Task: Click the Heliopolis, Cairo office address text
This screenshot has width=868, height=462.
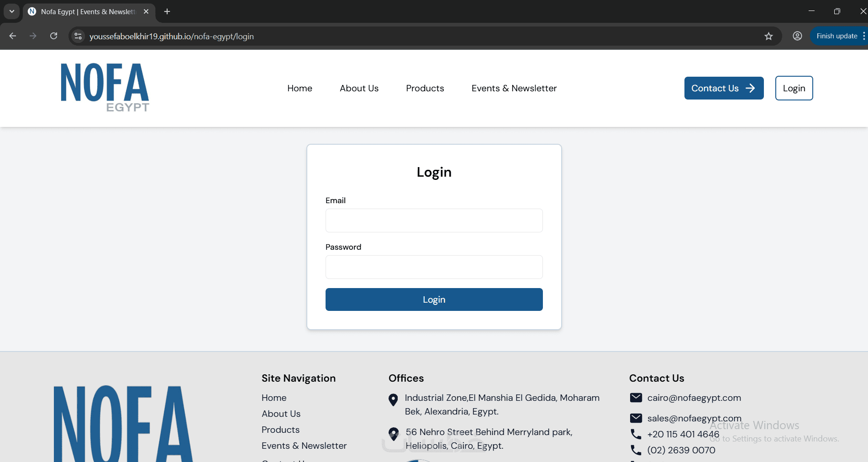Action: point(489,439)
